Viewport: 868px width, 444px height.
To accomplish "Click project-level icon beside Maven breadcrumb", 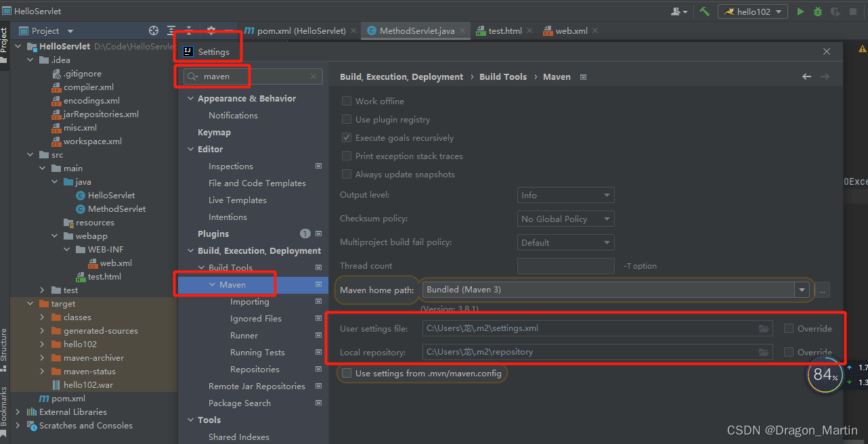I will point(584,76).
